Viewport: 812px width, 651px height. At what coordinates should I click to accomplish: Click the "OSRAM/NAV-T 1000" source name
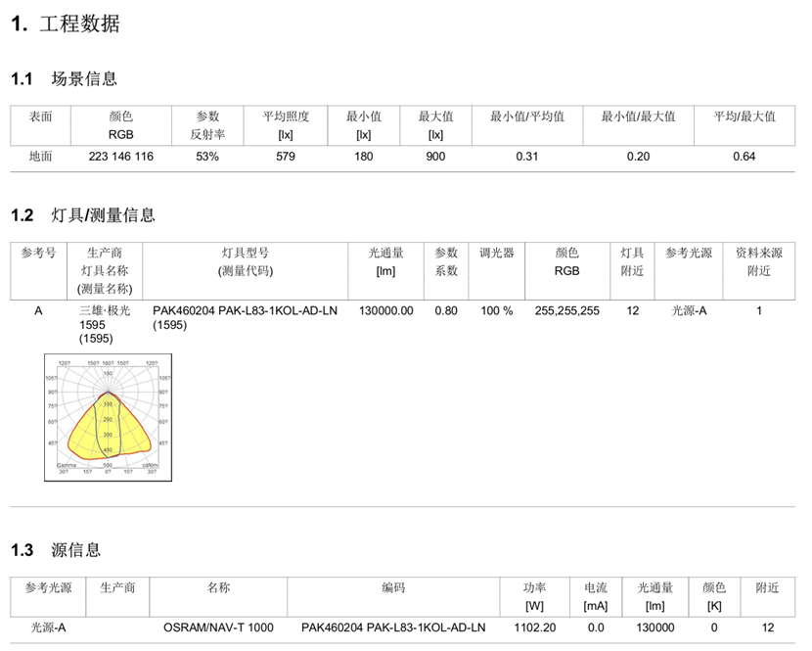pos(218,628)
